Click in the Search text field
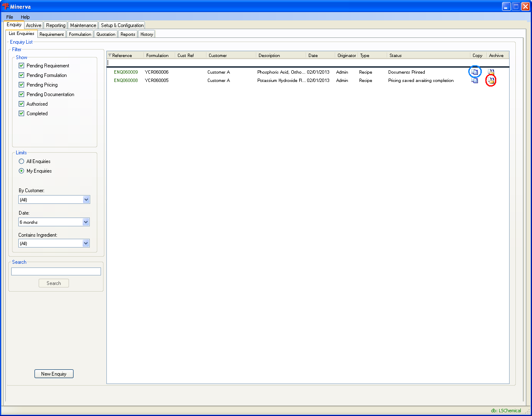 (x=56, y=272)
